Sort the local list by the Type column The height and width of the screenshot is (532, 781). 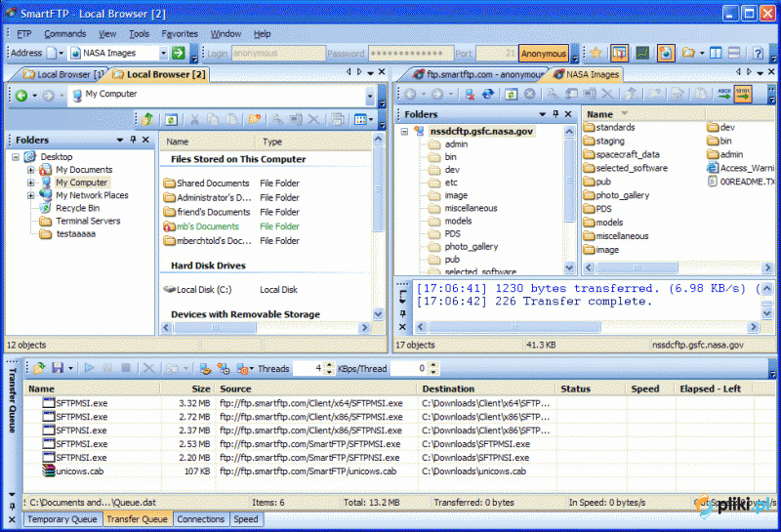tap(312, 142)
